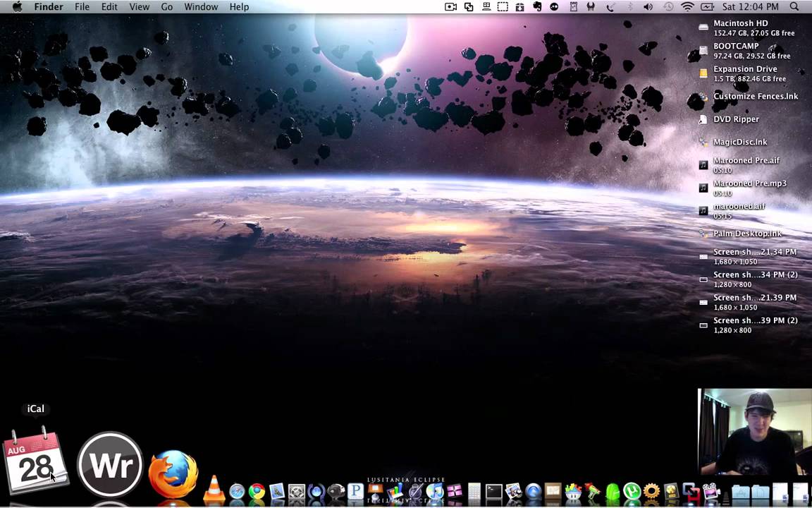Launch the iMovie-style camera star icon

tap(711, 491)
